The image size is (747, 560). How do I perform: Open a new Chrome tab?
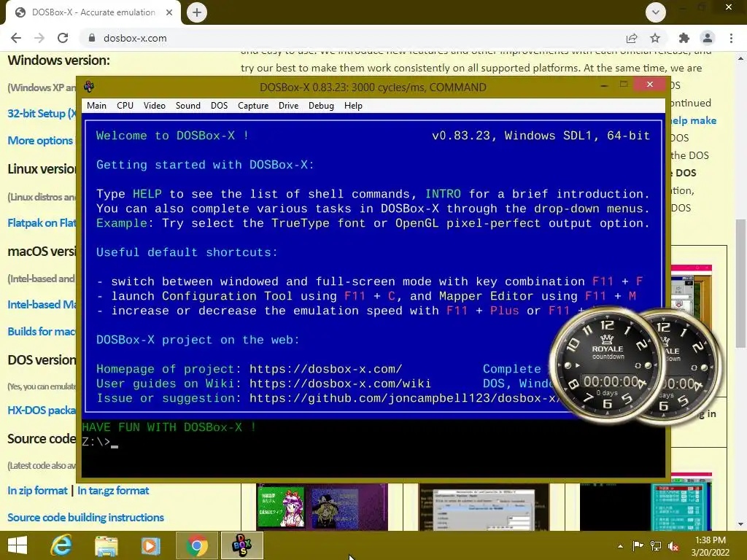pos(197,12)
